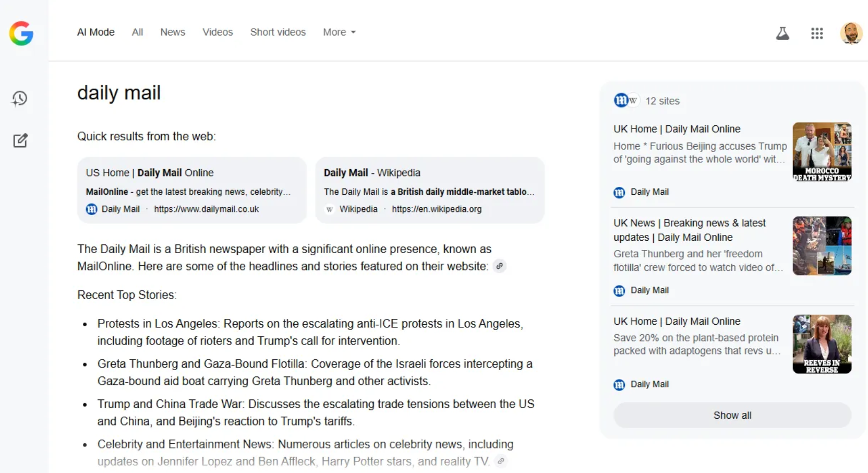
Task: Expand the More search options dropdown
Action: click(x=339, y=32)
